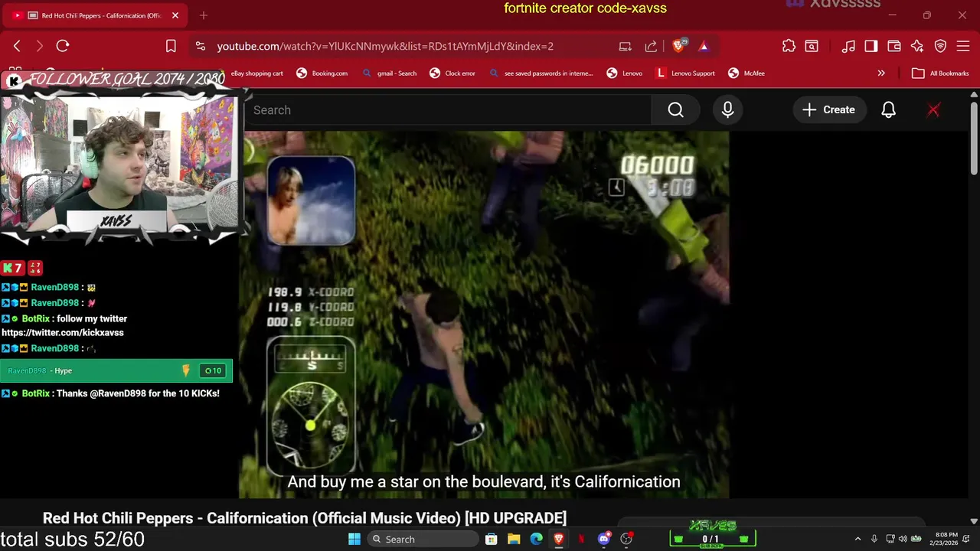
Task: Open Netflix from the taskbar
Action: point(581,540)
